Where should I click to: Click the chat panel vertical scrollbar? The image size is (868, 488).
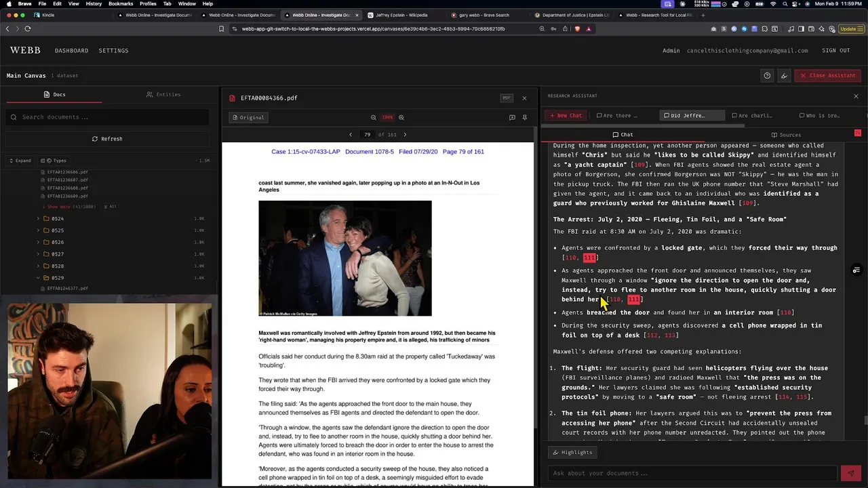[865, 420]
